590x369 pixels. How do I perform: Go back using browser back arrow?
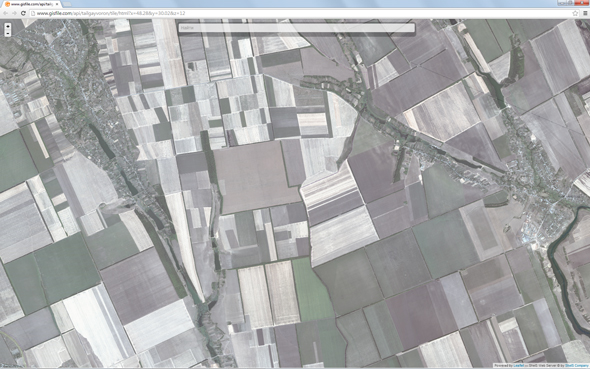tap(5, 13)
